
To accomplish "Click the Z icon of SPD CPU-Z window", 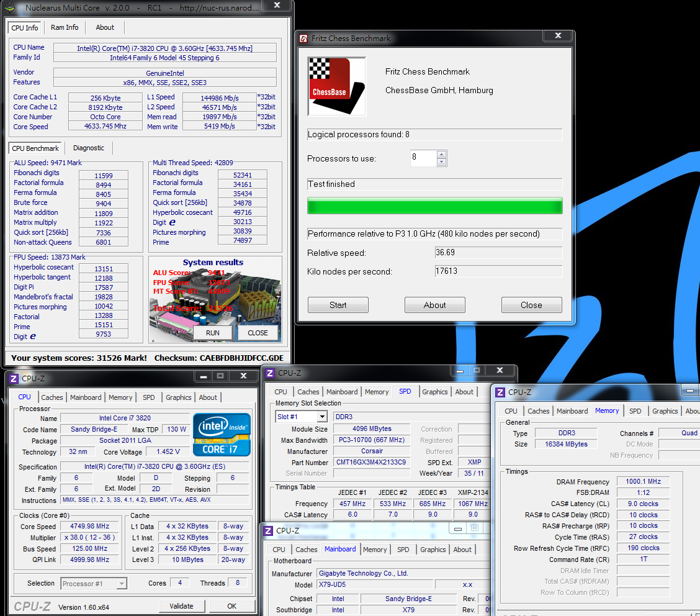I will click(x=270, y=373).
